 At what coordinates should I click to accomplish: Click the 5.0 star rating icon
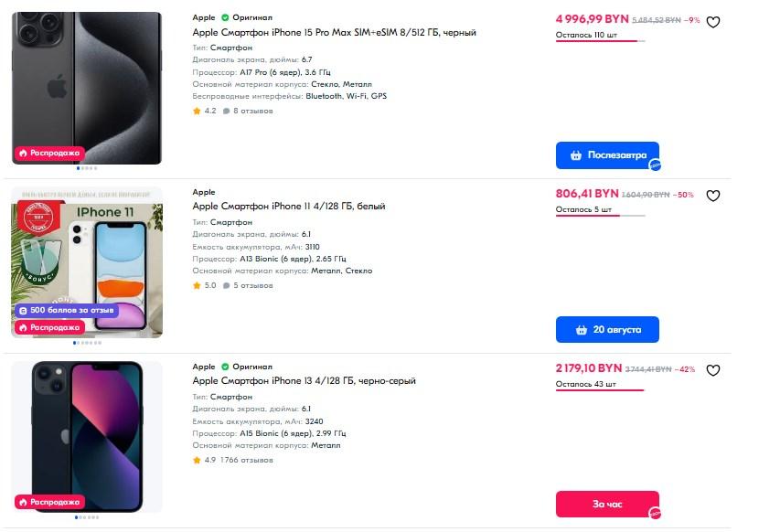[x=197, y=285]
